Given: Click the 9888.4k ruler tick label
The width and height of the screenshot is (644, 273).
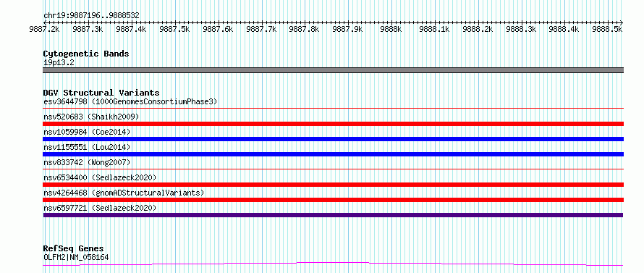Looking at the screenshot, I should [x=564, y=29].
